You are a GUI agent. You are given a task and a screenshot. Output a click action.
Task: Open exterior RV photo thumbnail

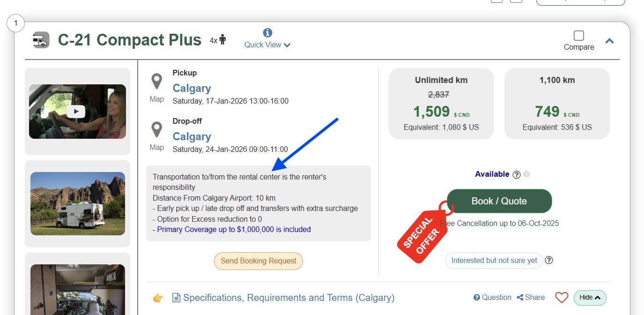[78, 203]
